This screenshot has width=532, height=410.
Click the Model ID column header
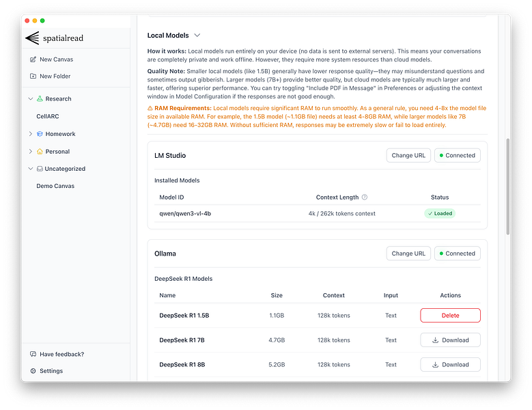(x=171, y=197)
